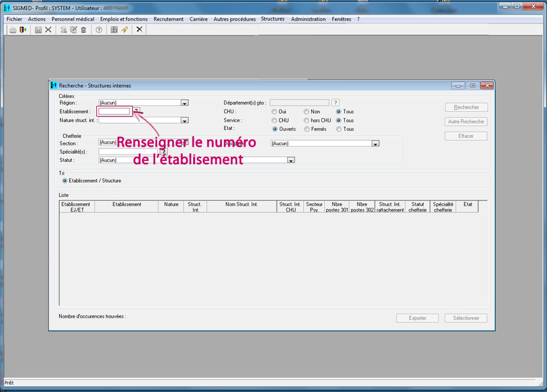
Task: Click the Nbre postes 301 column header
Action: point(337,207)
